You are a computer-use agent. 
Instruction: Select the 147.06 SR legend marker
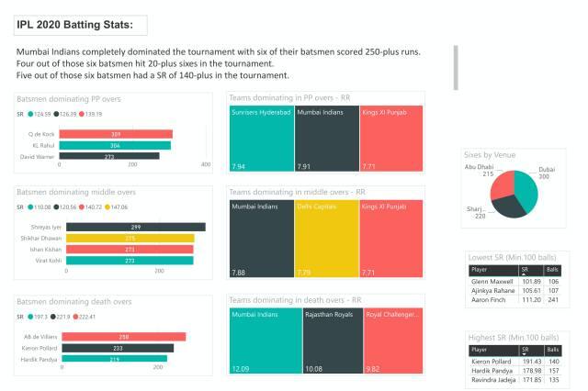click(106, 208)
